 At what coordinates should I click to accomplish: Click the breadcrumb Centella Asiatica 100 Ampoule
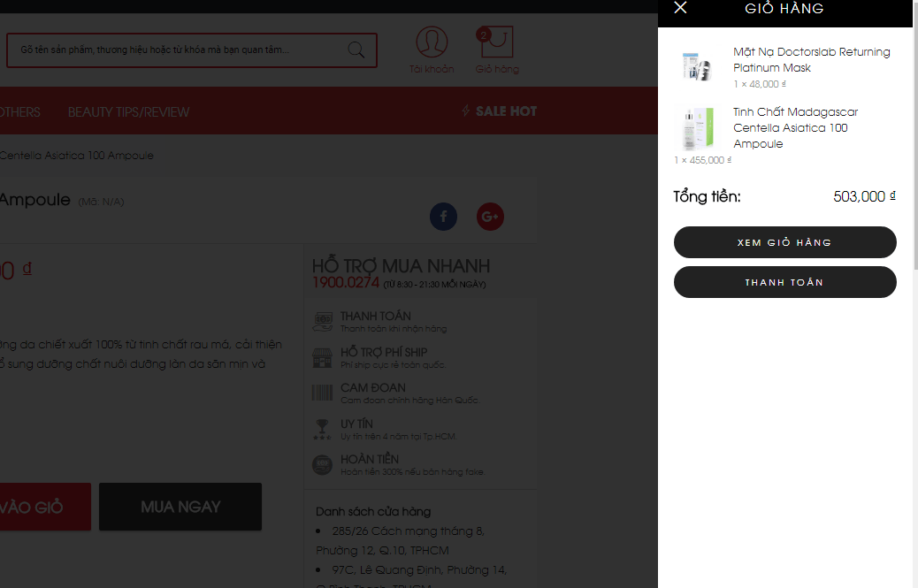coord(77,156)
